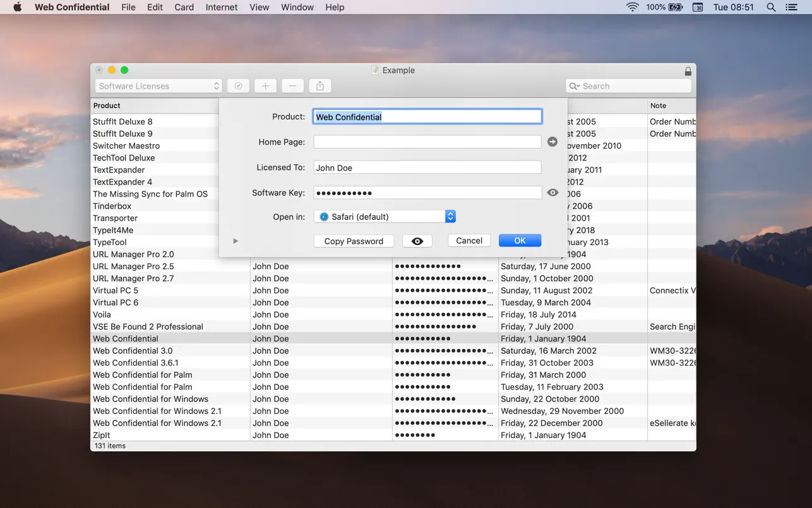Open the Internet menu

tap(222, 7)
